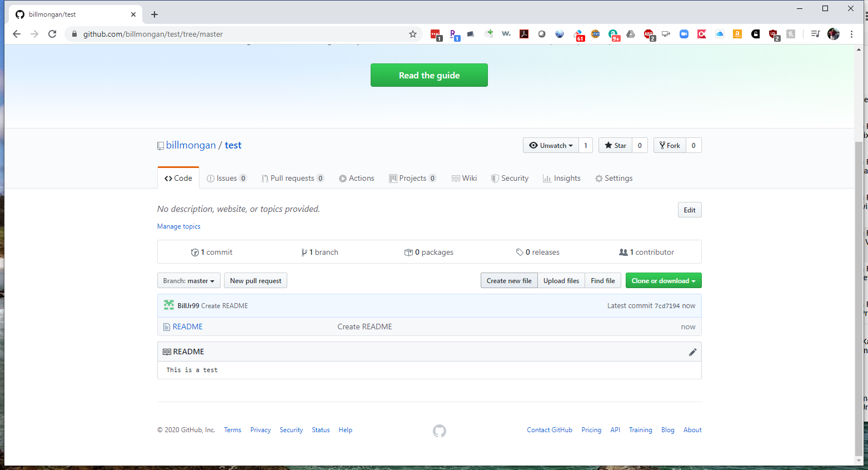Open 0 packages link

click(429, 252)
